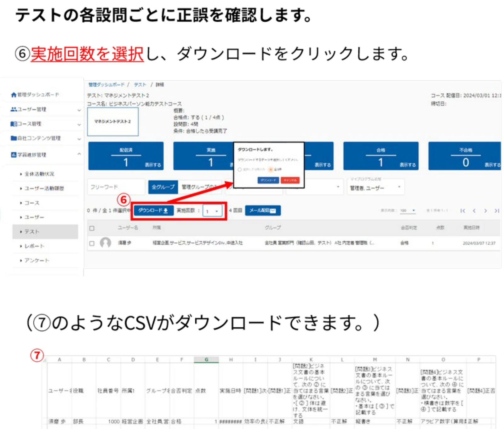Open ユーザー under 学習進捗管理
This screenshot has height=429, width=504.
[34, 217]
